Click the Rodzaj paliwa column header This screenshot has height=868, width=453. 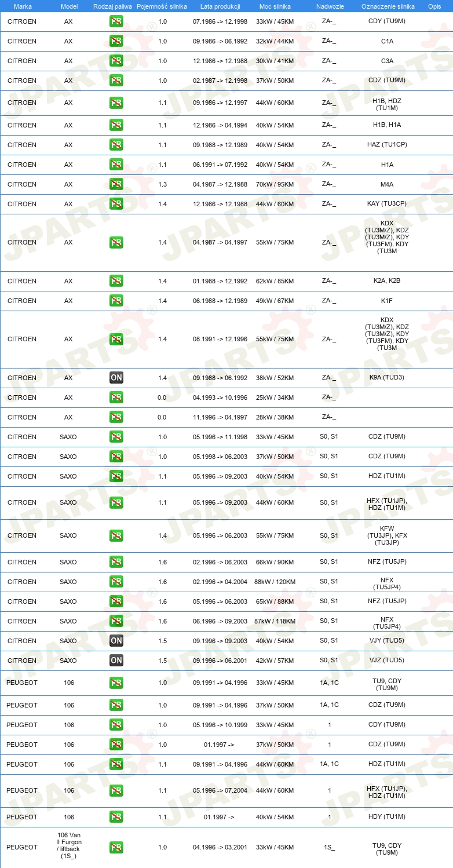(x=112, y=6)
